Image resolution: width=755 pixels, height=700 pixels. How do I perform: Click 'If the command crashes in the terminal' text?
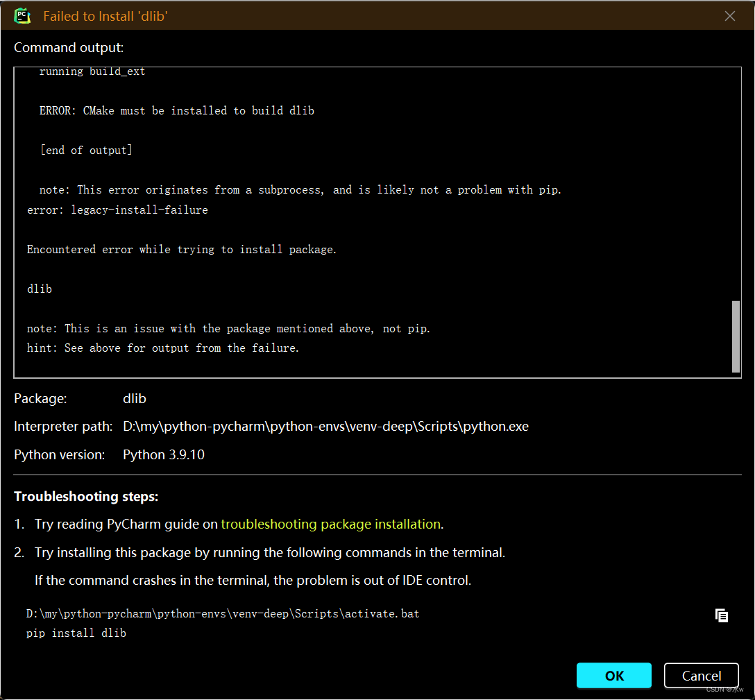click(253, 580)
